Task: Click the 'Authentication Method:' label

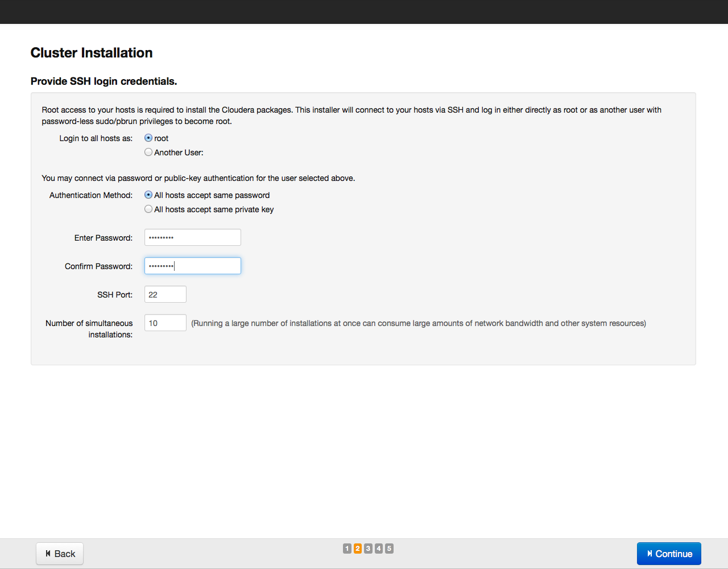Action: pos(91,195)
